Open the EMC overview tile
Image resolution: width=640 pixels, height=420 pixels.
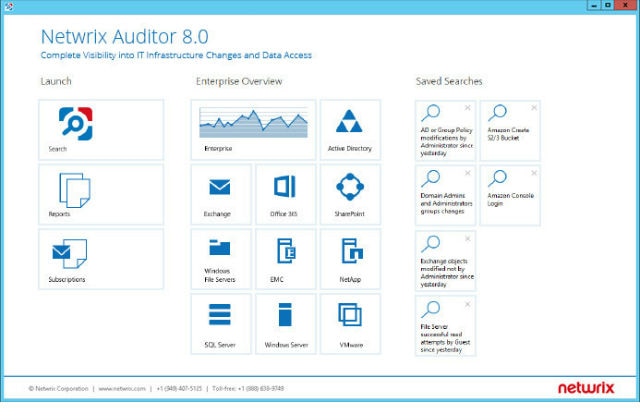coord(286,259)
